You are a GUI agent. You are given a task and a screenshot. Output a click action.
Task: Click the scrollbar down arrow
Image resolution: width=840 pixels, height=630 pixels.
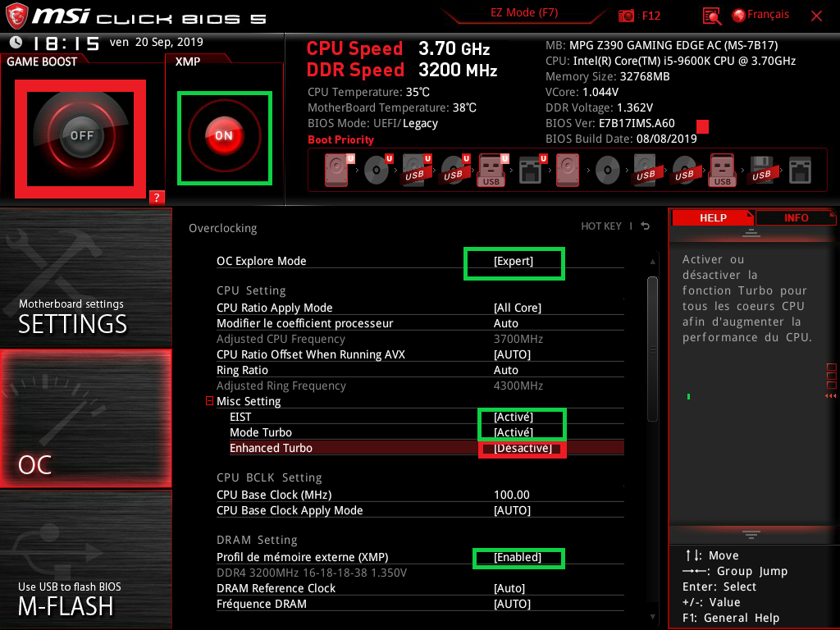[x=652, y=617]
